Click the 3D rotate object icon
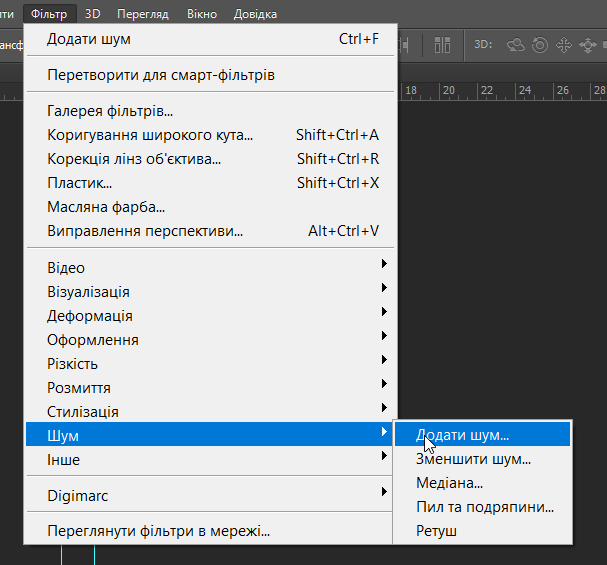The width and height of the screenshot is (607, 565). (x=516, y=45)
